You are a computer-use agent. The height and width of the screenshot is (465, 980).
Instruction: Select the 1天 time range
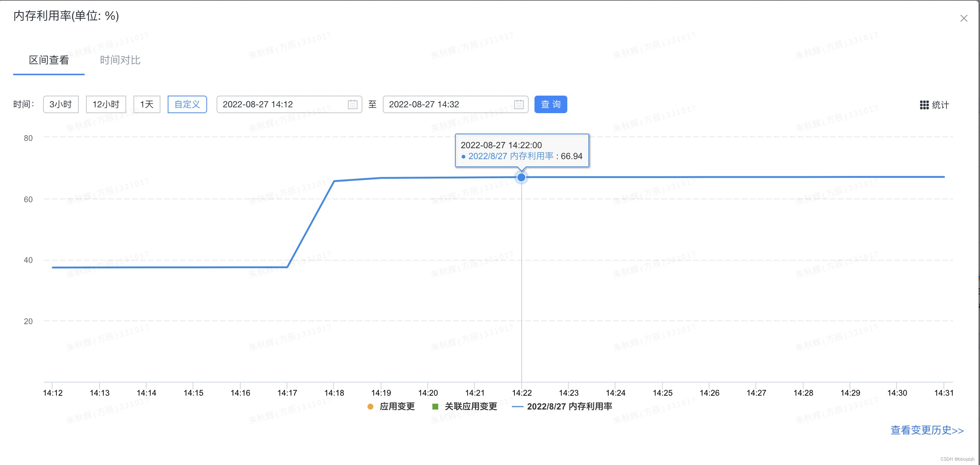[147, 104]
